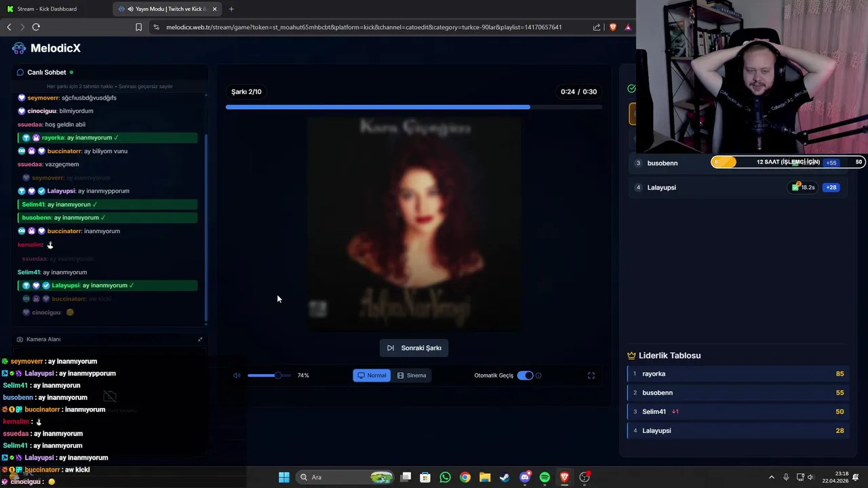Screen dimensions: 868x488
Task: Click the 18.2s time badge for Lalayupsi
Action: coord(804,188)
